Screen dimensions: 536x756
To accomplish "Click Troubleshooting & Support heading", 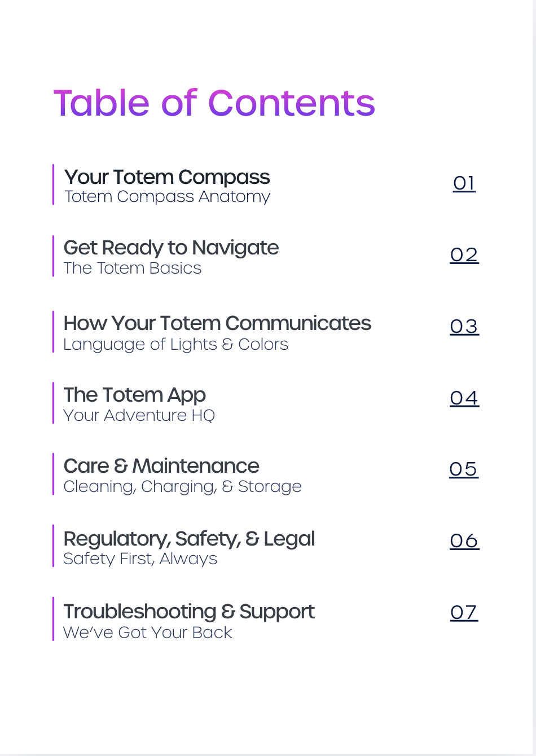I will click(x=189, y=612).
